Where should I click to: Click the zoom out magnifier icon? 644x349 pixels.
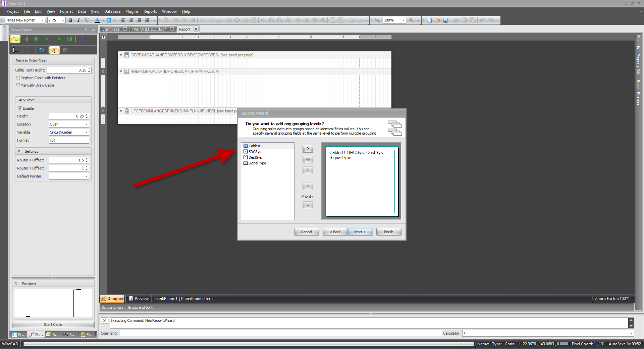point(377,20)
